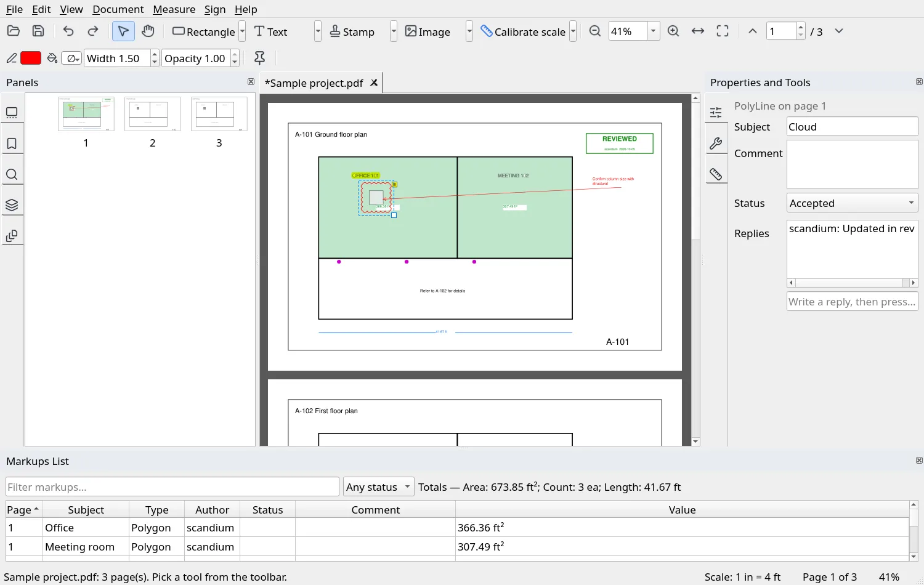Open the Any status filter dropdown
This screenshot has width=924, height=585.
click(x=378, y=487)
